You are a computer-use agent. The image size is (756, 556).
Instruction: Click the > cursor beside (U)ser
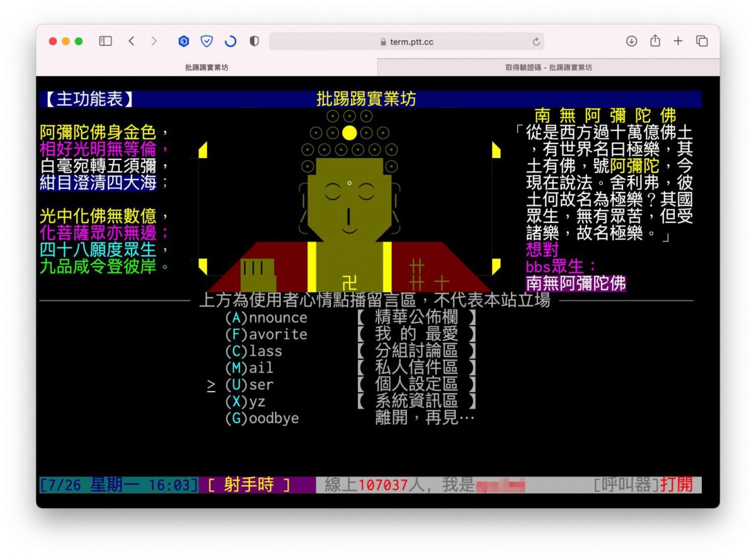point(212,385)
